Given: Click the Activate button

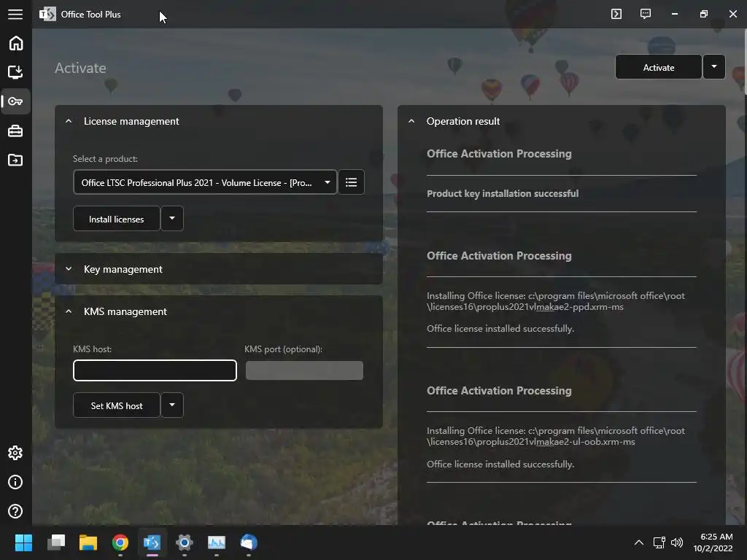Looking at the screenshot, I should click(659, 67).
